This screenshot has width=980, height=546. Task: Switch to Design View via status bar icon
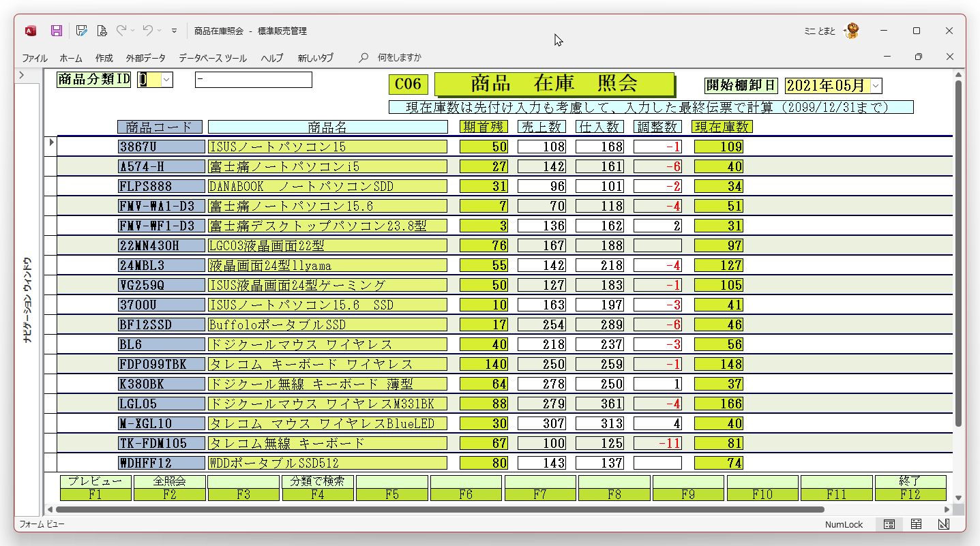pyautogui.click(x=944, y=524)
